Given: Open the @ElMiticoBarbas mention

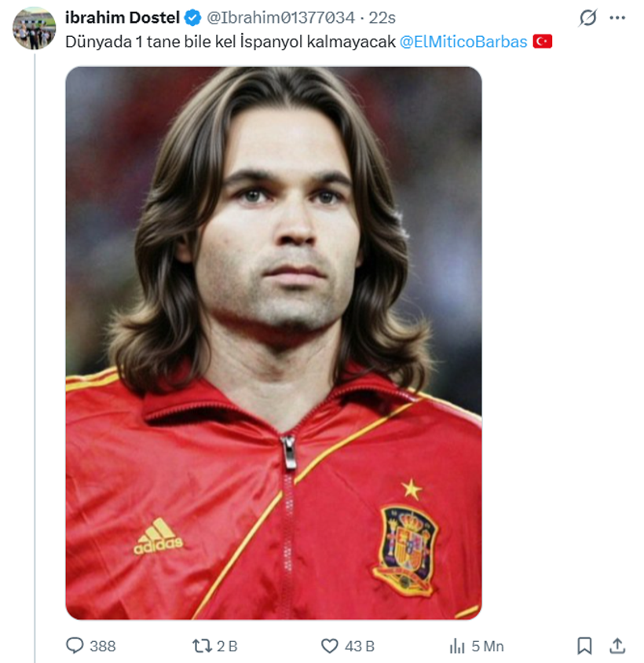Looking at the screenshot, I should click(463, 42).
